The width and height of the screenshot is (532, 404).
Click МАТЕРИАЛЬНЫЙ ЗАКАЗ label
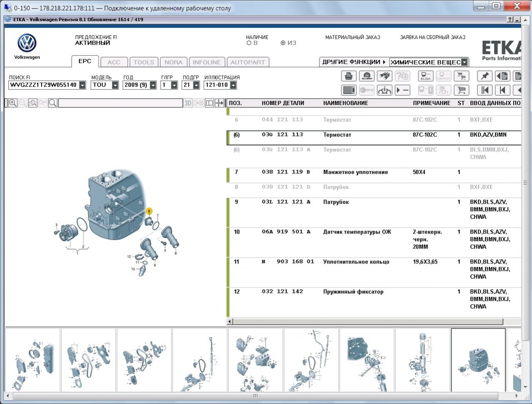(x=352, y=37)
